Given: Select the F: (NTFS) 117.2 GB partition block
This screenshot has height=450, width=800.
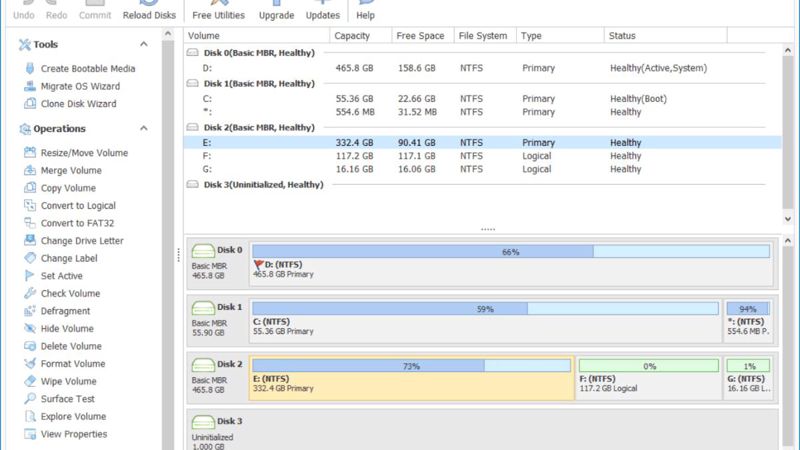Looking at the screenshot, I should click(x=648, y=378).
